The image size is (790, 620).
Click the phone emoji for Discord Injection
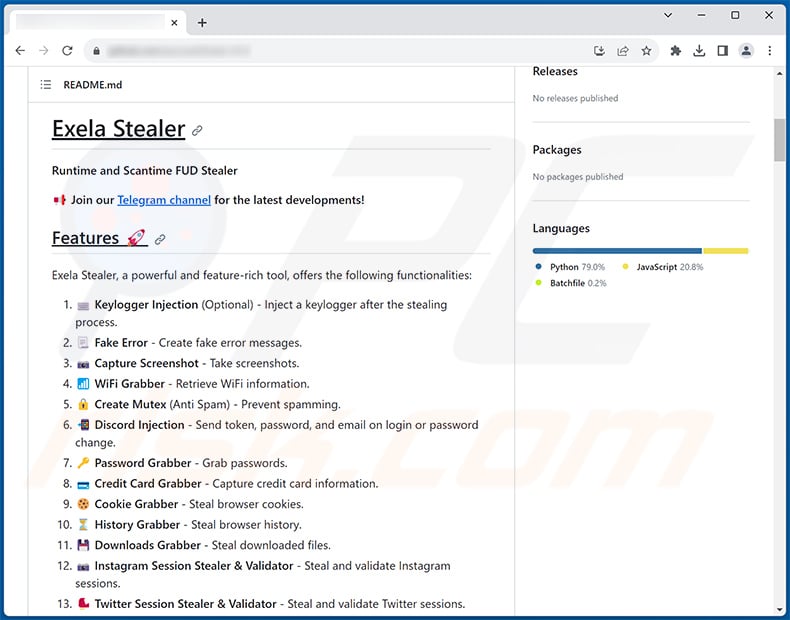coord(83,425)
